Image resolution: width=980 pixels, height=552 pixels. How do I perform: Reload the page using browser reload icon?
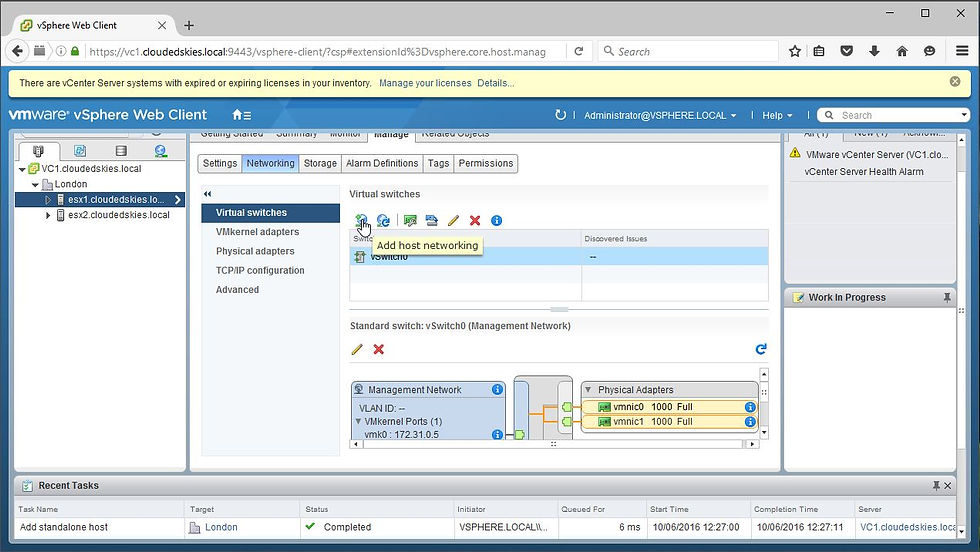pyautogui.click(x=579, y=51)
